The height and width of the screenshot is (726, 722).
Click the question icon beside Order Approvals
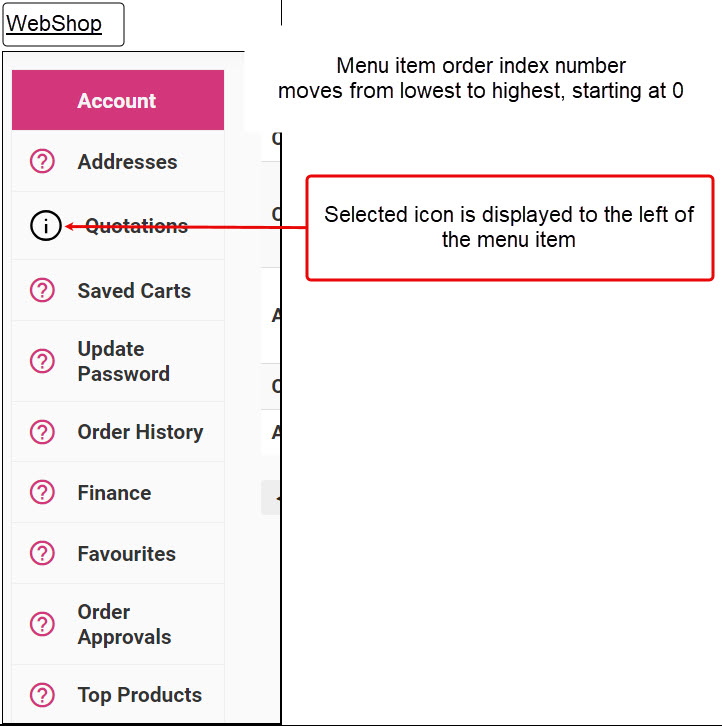pos(42,624)
